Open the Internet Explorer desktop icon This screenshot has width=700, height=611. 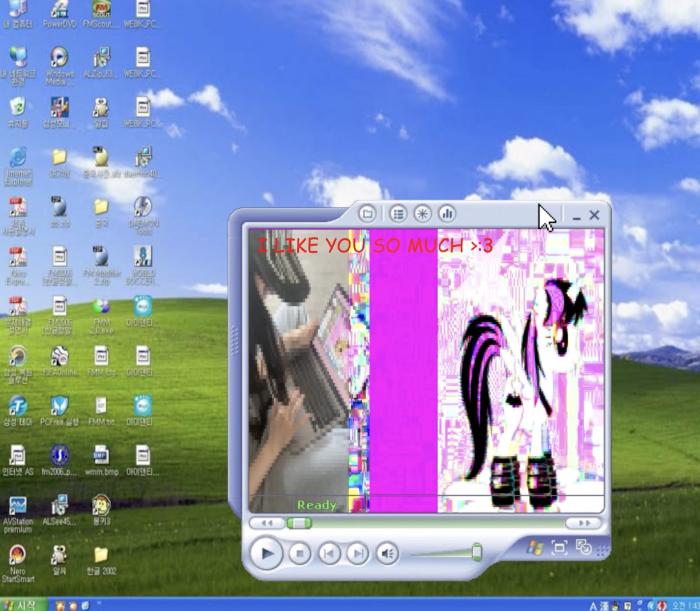18,158
